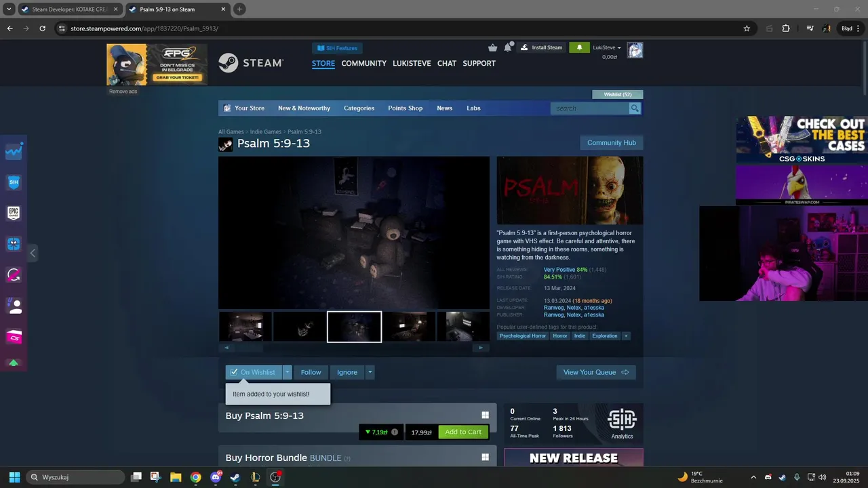This screenshot has width=868, height=488.
Task: Click the Steam logo
Action: (251, 63)
